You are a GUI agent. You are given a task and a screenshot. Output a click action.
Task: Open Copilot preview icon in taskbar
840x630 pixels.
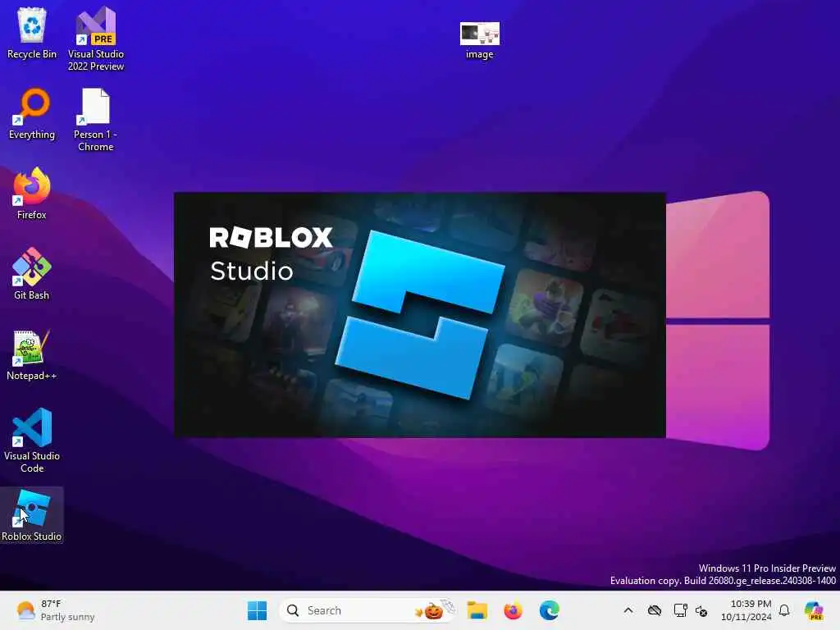pos(814,610)
